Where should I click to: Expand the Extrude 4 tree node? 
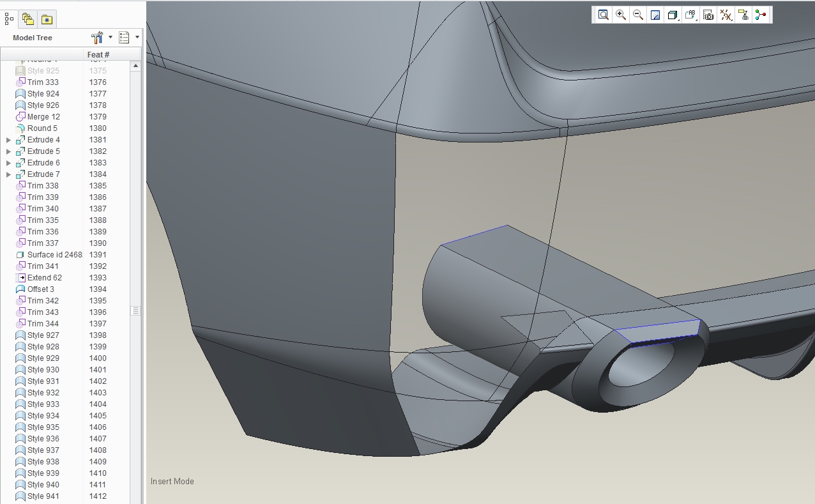click(8, 140)
